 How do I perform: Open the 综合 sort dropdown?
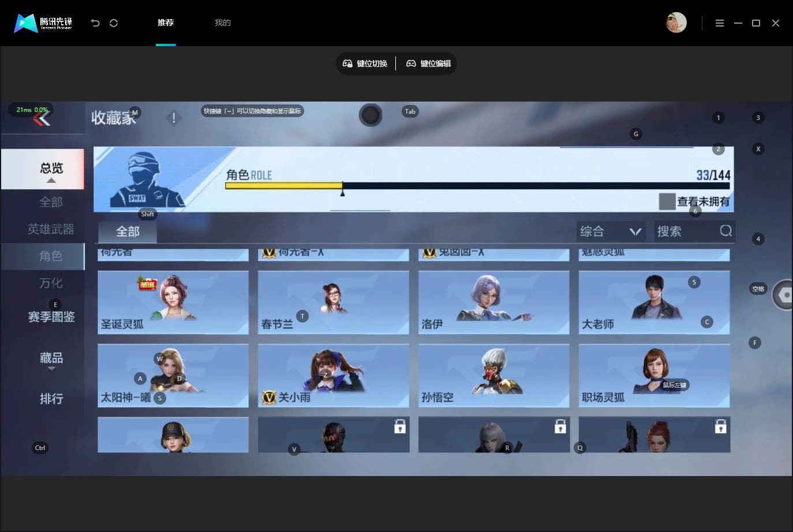[x=611, y=231]
